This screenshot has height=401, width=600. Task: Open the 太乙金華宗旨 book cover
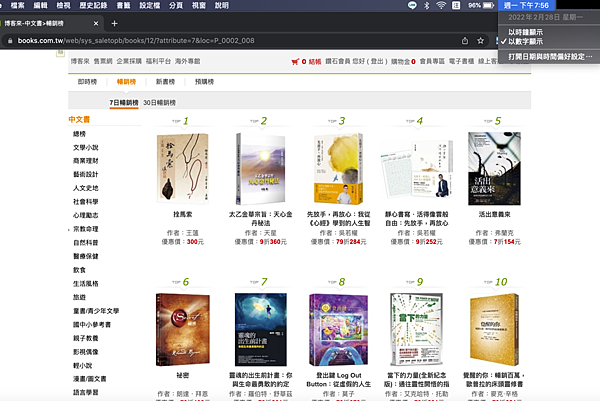pyautogui.click(x=261, y=168)
